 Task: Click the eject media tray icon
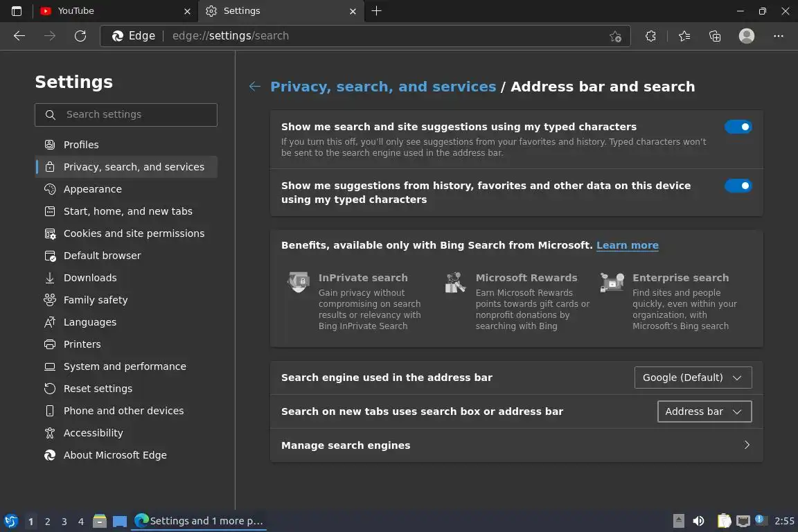point(678,521)
